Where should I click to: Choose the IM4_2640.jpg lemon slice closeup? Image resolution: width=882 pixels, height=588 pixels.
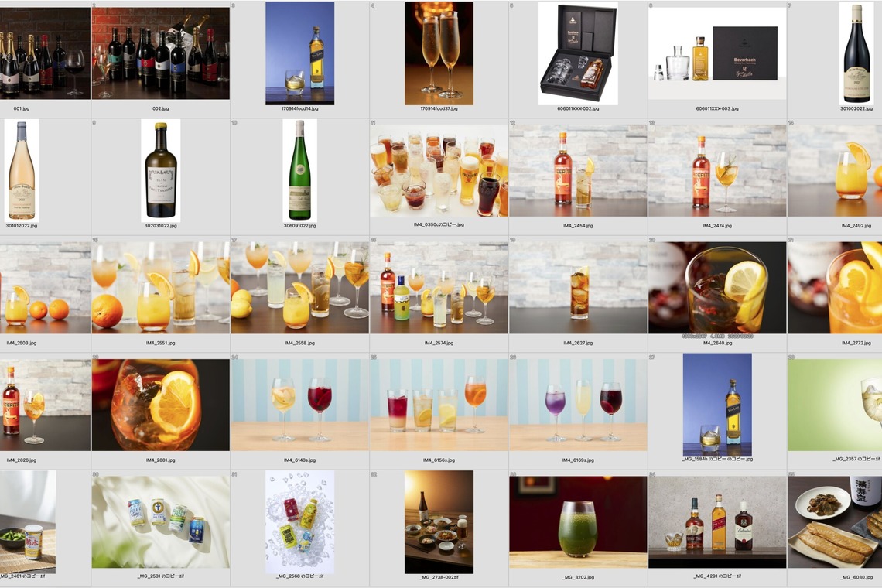[x=717, y=288]
